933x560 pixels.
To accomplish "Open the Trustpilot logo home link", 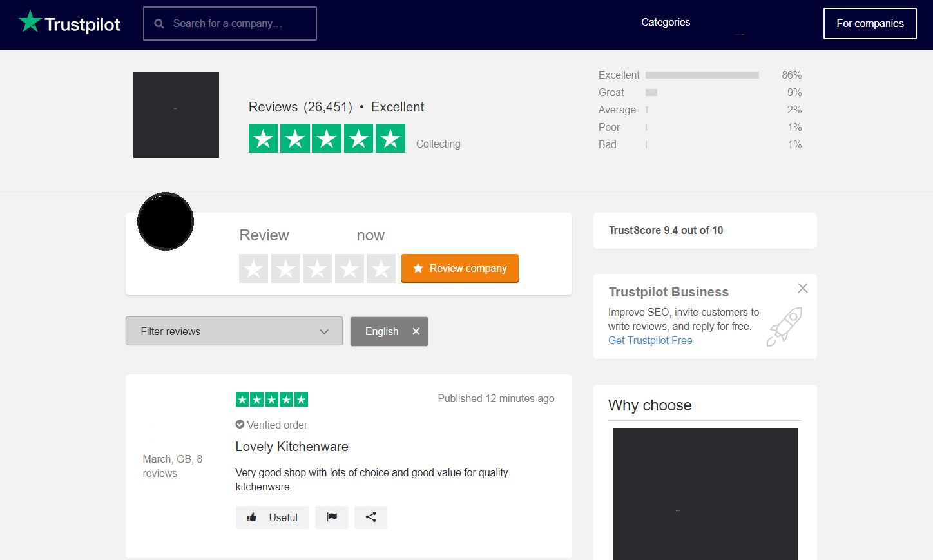I will [69, 23].
